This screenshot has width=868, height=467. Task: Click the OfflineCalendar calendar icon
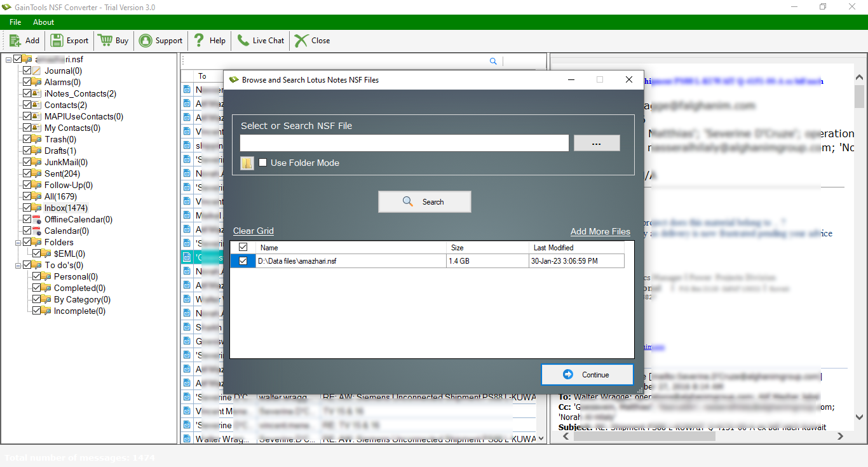(x=37, y=219)
